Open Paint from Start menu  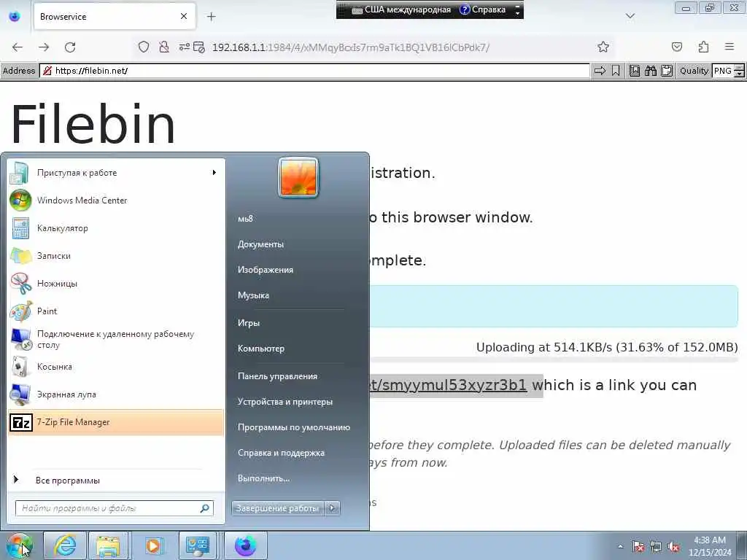point(116,311)
